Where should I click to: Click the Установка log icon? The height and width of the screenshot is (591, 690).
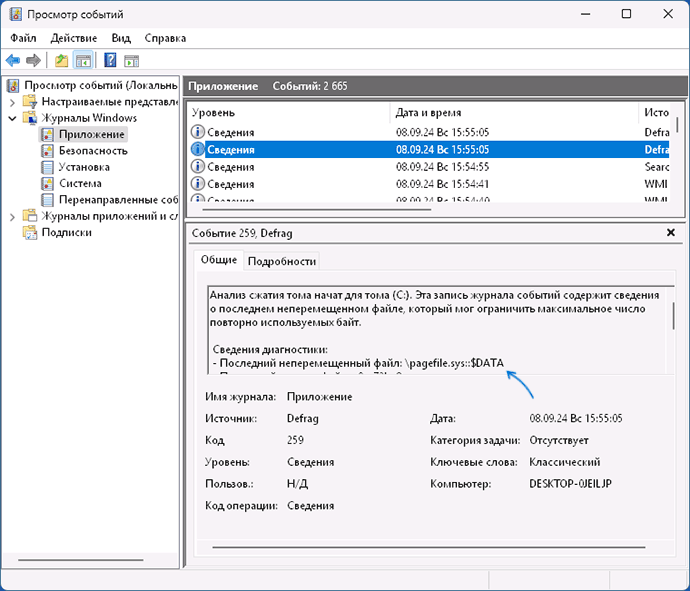47,167
